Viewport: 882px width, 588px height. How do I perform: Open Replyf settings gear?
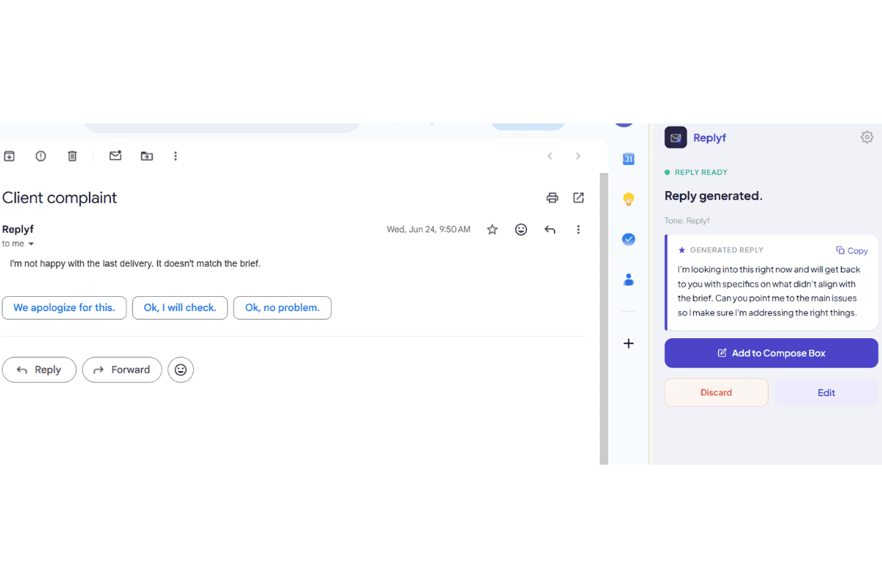[x=867, y=137]
